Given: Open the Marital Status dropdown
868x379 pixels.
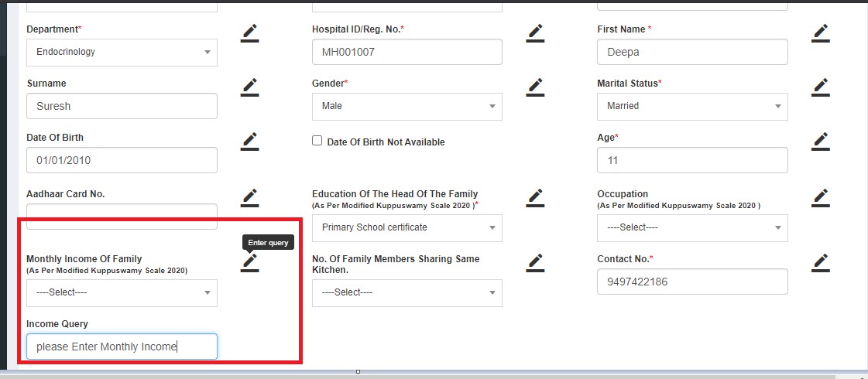Looking at the screenshot, I should click(692, 107).
